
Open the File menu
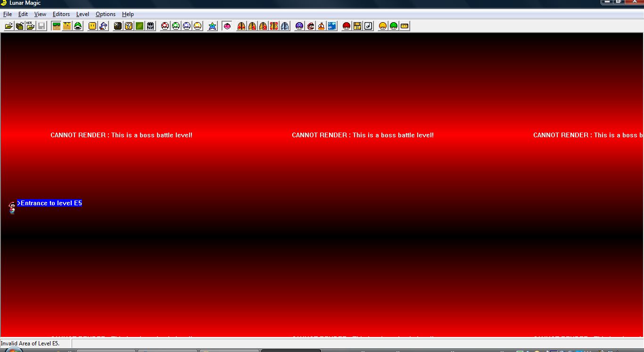coord(8,14)
